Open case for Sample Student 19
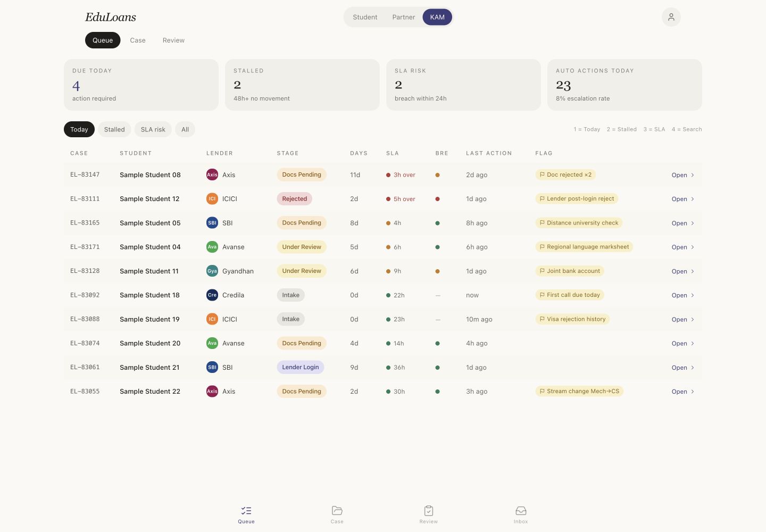 (683, 319)
